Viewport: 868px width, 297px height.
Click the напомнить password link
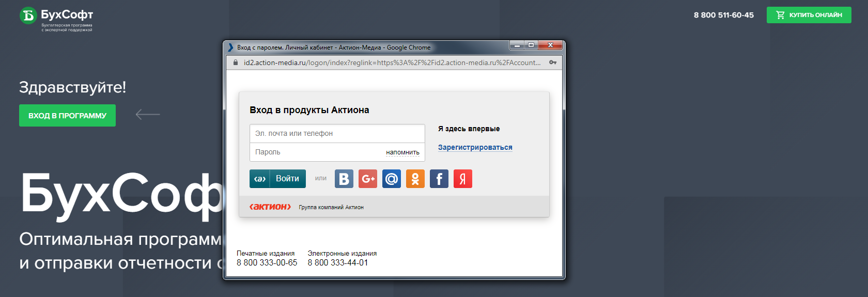402,152
